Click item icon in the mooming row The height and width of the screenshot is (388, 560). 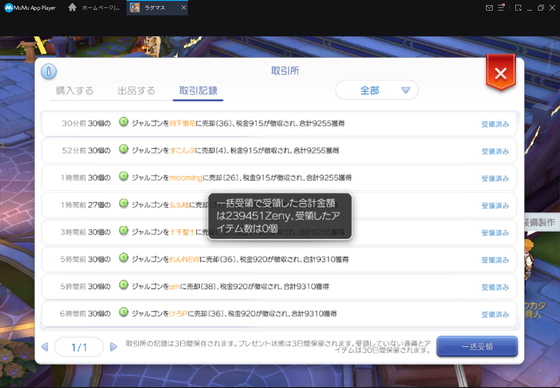124,176
